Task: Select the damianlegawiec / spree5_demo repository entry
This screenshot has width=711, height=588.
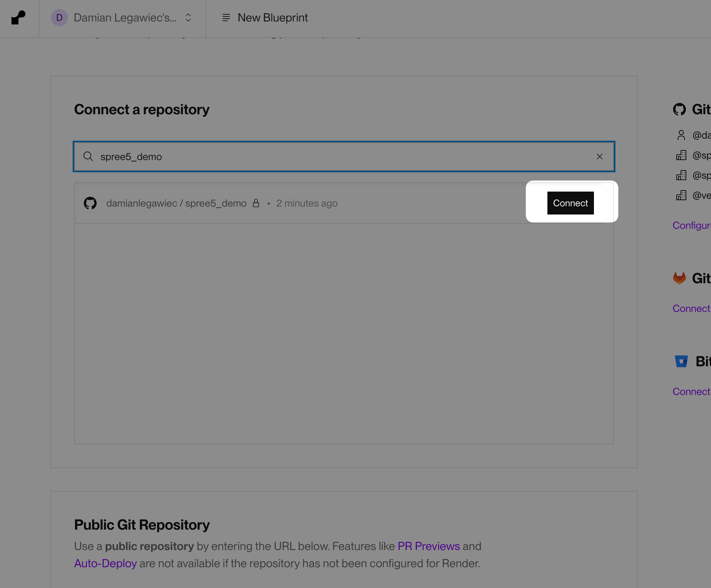Action: (176, 203)
